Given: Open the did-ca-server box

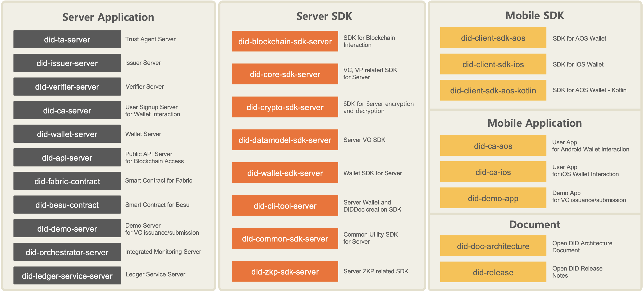Looking at the screenshot, I should point(67,110).
